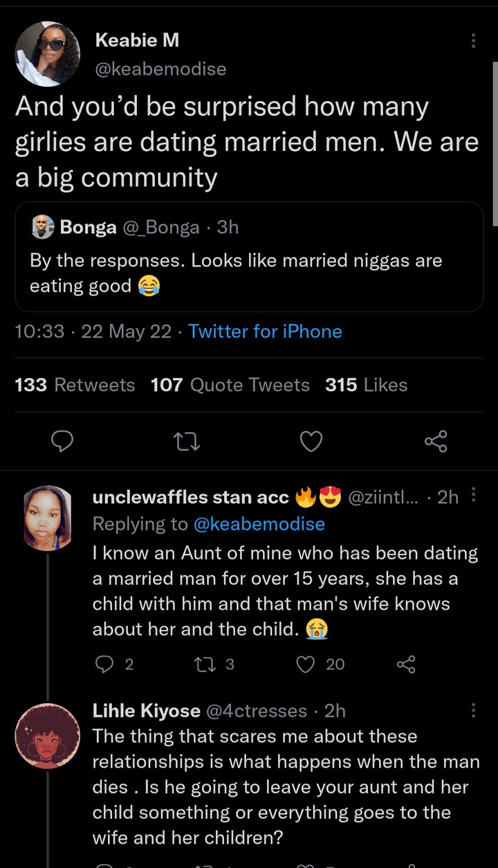View the 107 Quote Tweets list

click(x=230, y=385)
